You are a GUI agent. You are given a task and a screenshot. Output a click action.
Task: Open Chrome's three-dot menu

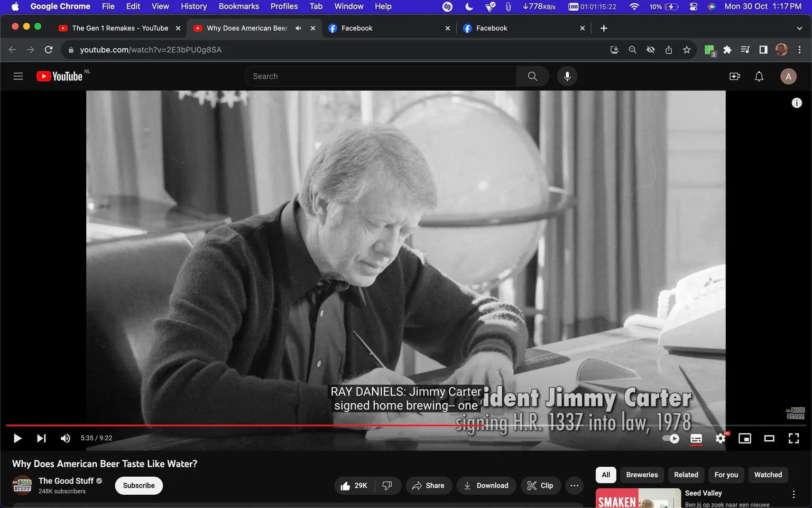pos(800,49)
